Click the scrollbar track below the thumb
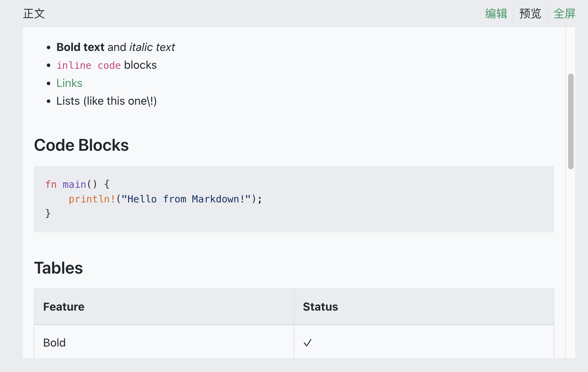The height and width of the screenshot is (372, 588). tap(571, 262)
